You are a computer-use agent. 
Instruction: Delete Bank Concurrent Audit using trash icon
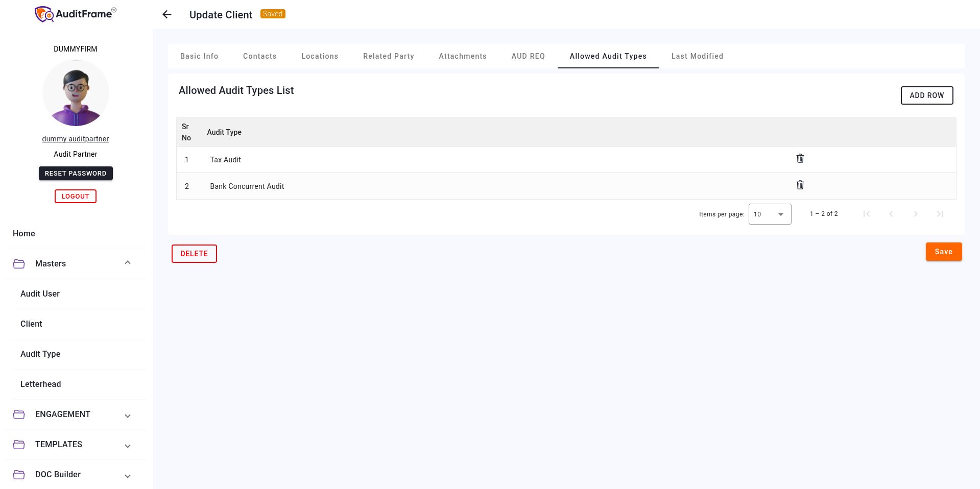[x=800, y=185]
